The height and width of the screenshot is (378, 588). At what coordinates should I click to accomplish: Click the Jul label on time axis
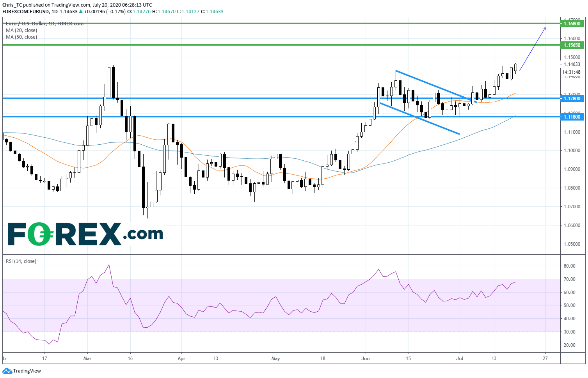(460, 358)
